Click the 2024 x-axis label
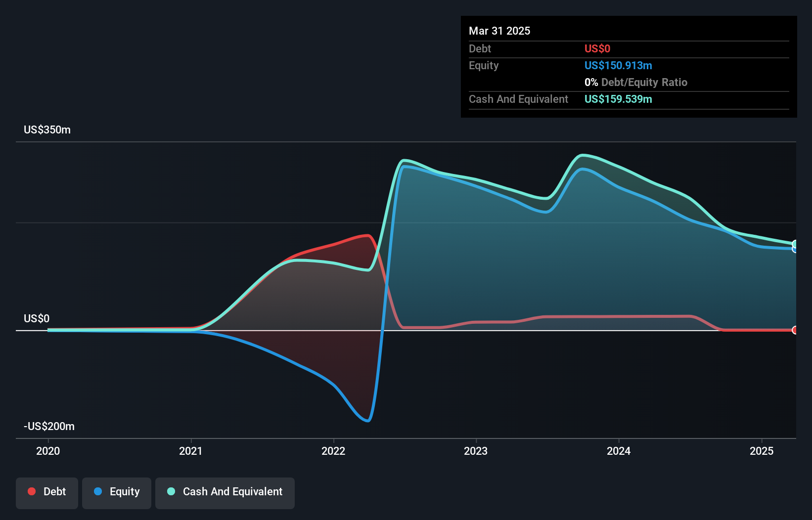 tap(619, 451)
